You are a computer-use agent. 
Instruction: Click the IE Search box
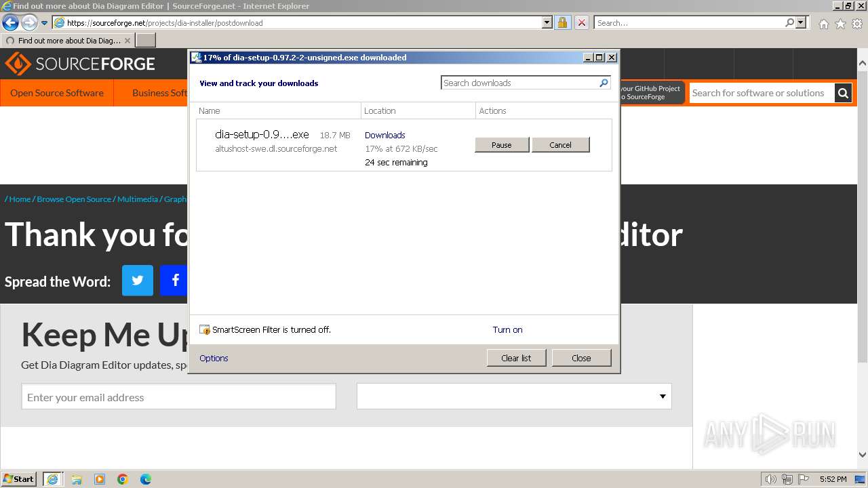(688, 22)
